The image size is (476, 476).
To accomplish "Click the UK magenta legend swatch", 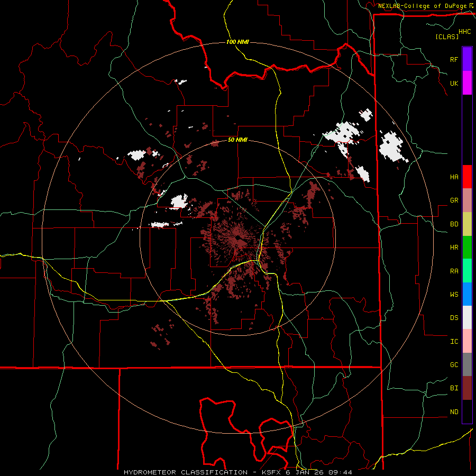I will point(467,83).
